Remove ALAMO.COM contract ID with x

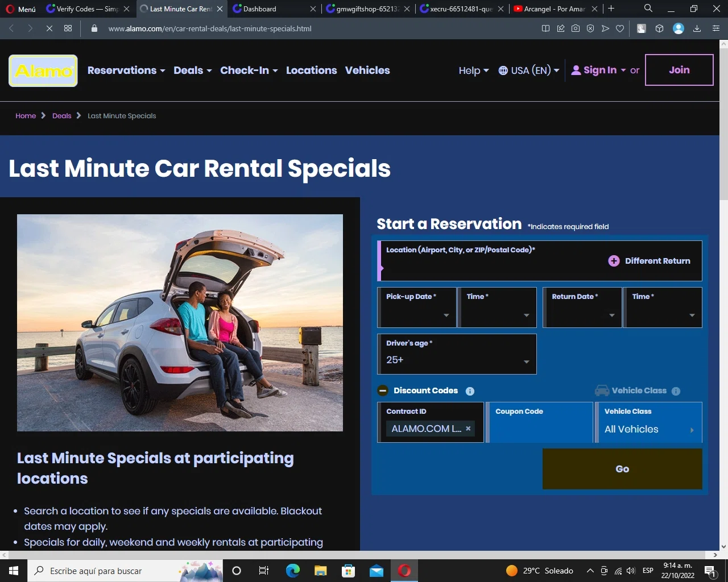(468, 429)
